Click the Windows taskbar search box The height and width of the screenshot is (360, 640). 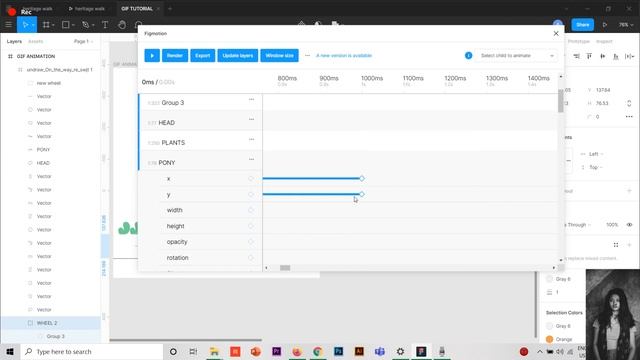pyautogui.click(x=92, y=351)
